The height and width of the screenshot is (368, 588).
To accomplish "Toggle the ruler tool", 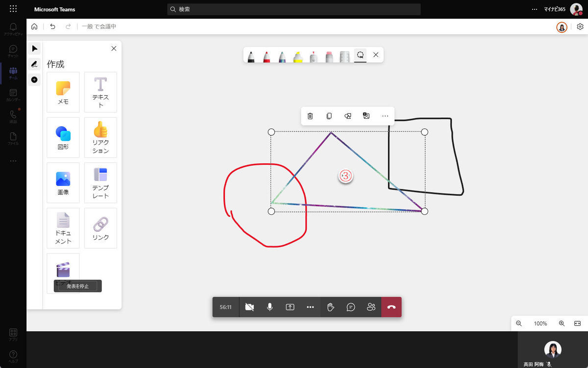I will click(x=344, y=56).
